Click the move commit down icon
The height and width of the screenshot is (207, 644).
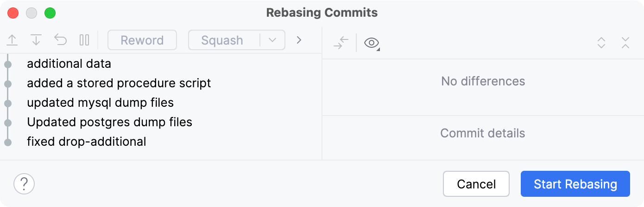pyautogui.click(x=36, y=40)
